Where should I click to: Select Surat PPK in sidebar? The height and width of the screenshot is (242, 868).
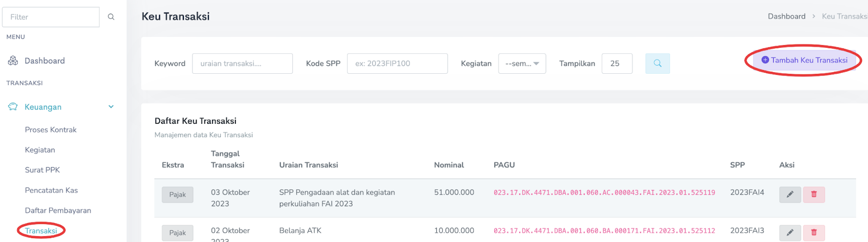click(x=42, y=170)
